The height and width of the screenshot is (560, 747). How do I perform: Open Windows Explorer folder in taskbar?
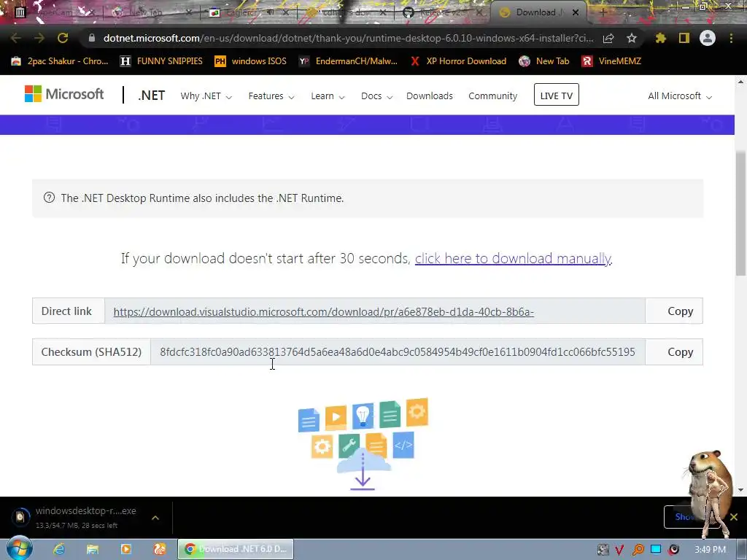click(x=93, y=549)
